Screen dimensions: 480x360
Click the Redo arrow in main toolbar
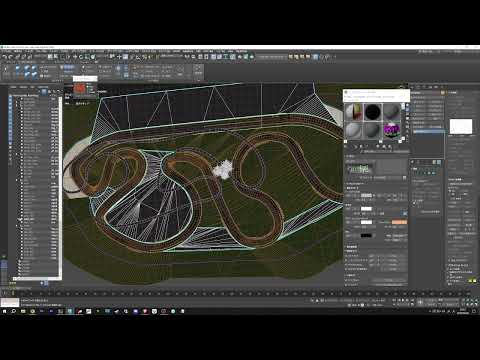tap(10, 57)
